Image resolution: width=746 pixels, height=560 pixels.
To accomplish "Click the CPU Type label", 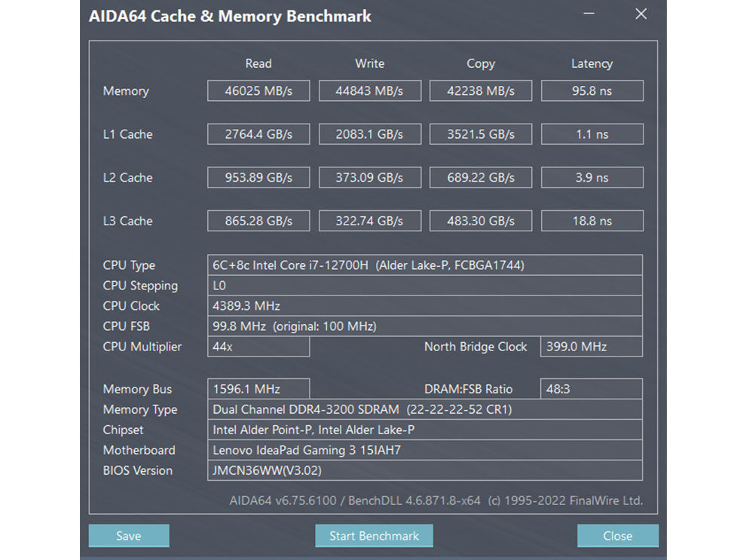I will point(129,265).
